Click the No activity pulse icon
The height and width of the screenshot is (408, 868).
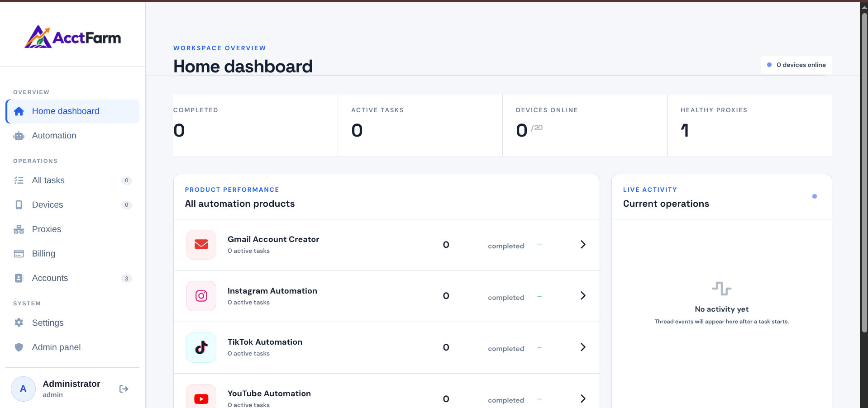[722, 288]
